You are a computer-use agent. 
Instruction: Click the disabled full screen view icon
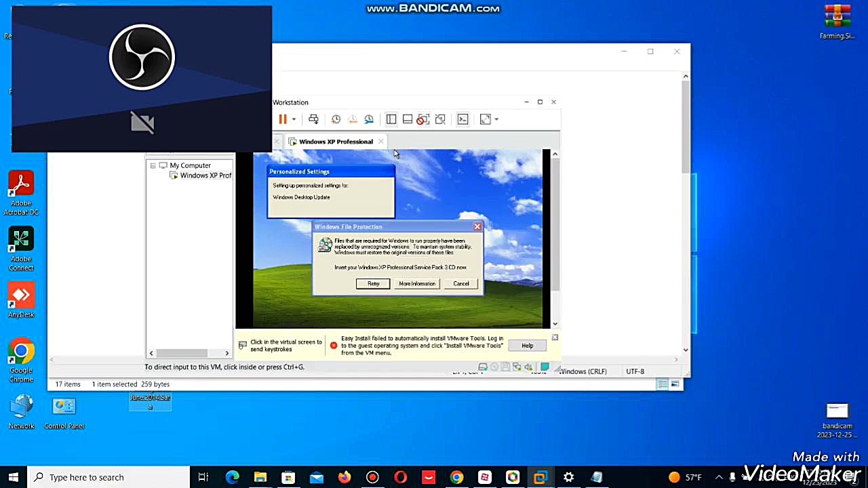423,119
